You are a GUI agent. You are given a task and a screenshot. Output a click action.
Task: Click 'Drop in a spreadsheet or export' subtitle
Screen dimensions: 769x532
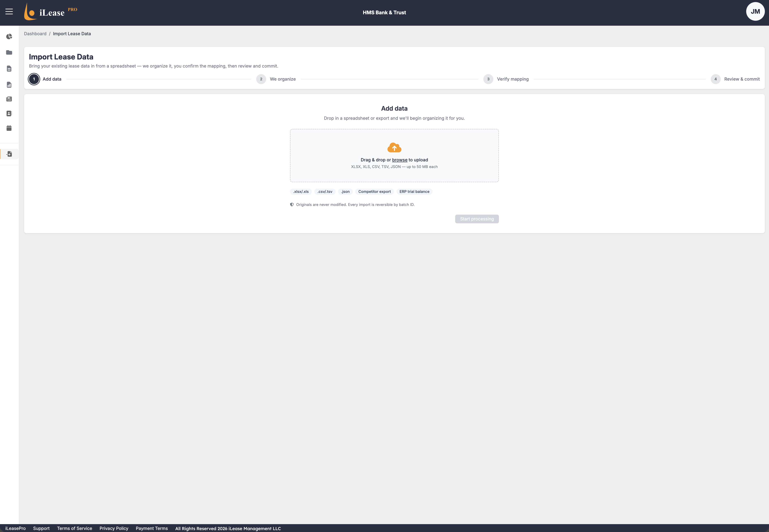tap(394, 118)
